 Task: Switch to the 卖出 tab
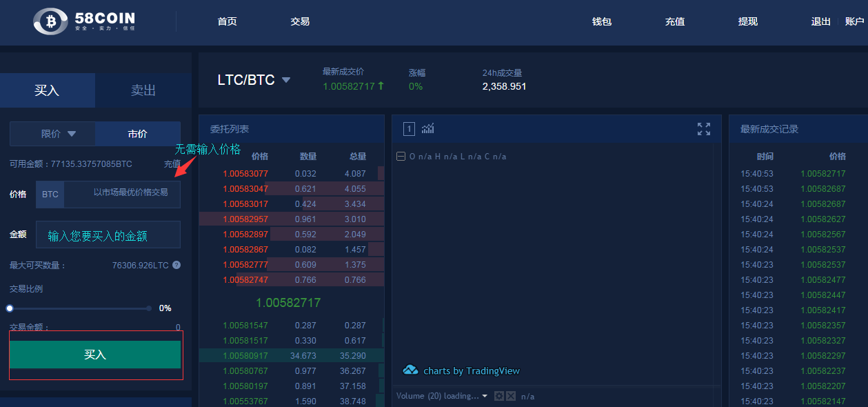(143, 90)
